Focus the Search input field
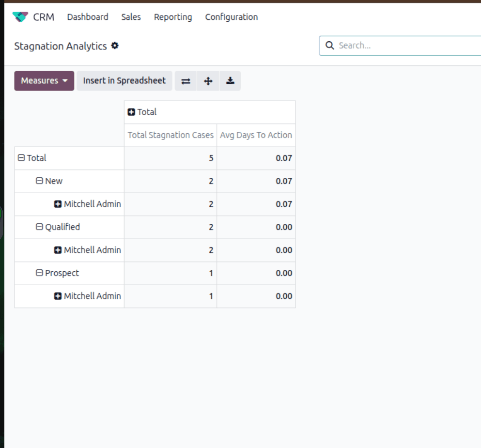 tap(407, 46)
